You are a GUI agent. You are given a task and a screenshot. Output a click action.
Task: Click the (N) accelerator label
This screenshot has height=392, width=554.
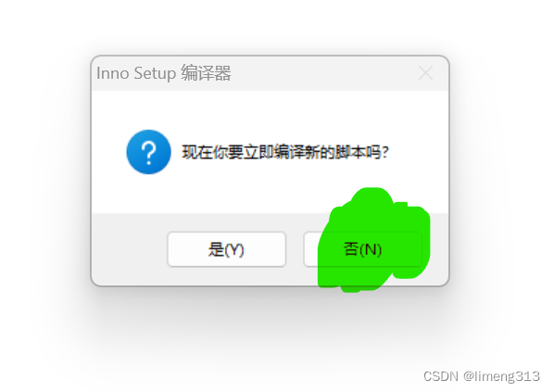[371, 250]
